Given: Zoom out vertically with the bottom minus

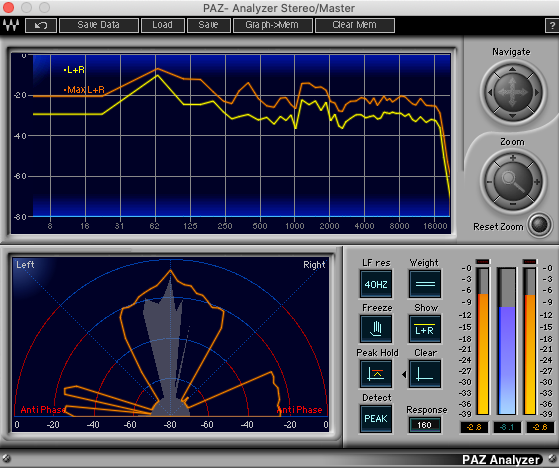Looking at the screenshot, I should (x=513, y=204).
